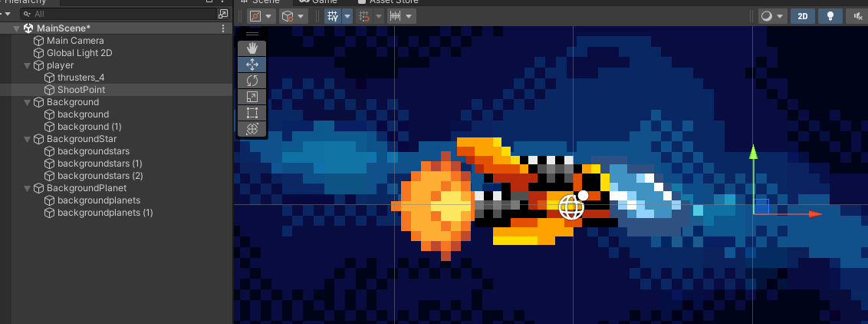This screenshot has height=324, width=868.
Task: Click the globe light gizmo in Scene
Action: click(572, 206)
